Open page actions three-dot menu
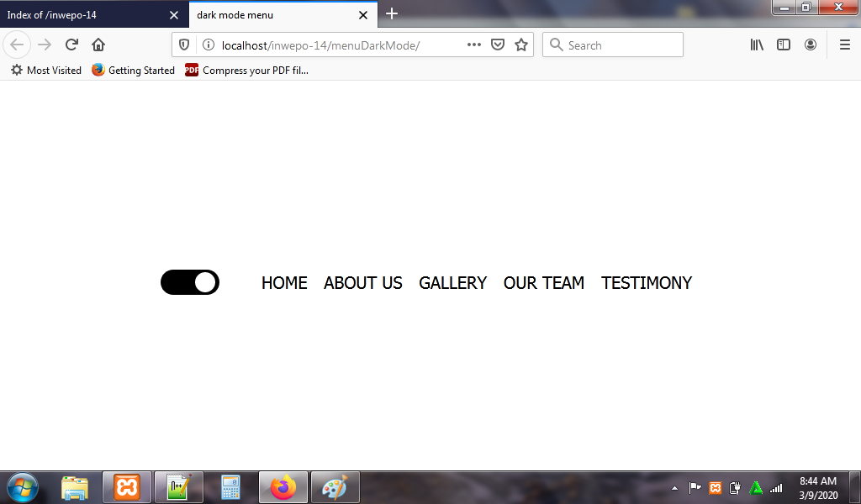Viewport: 861px width, 504px height. (474, 45)
